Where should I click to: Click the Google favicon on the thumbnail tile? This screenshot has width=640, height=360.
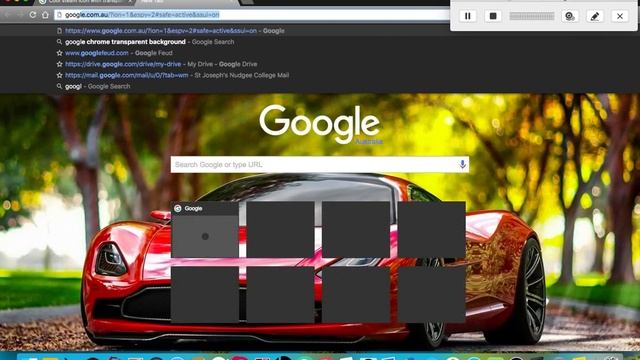coord(178,209)
